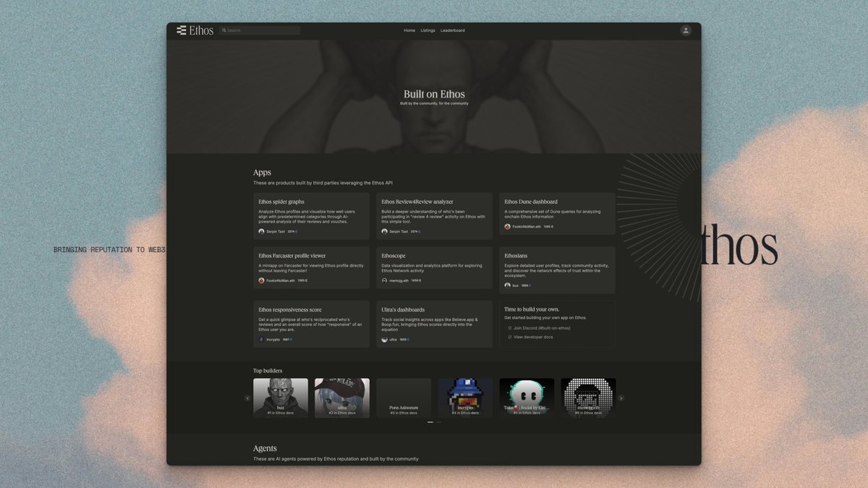This screenshot has height=488, width=868.
Task: Open Pons Asinorum top builder card
Action: (404, 398)
